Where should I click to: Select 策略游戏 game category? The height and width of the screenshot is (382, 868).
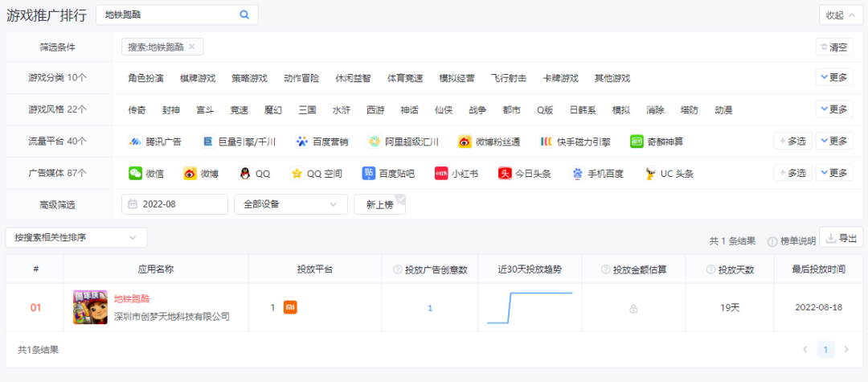tap(249, 78)
